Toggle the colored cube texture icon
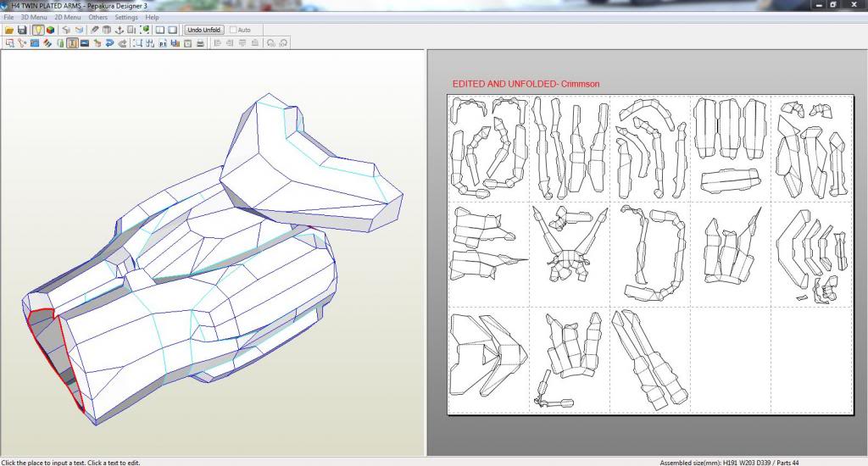The width and height of the screenshot is (868, 466). pos(51,30)
